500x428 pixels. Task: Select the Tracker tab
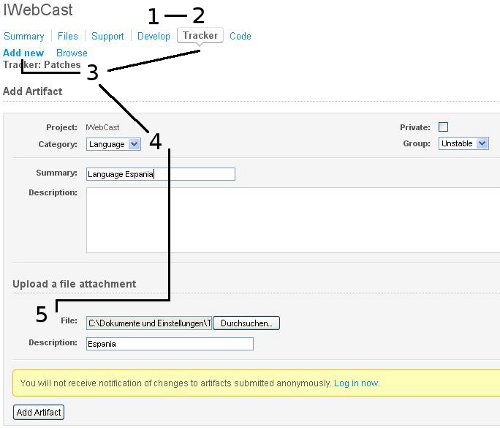(x=200, y=35)
